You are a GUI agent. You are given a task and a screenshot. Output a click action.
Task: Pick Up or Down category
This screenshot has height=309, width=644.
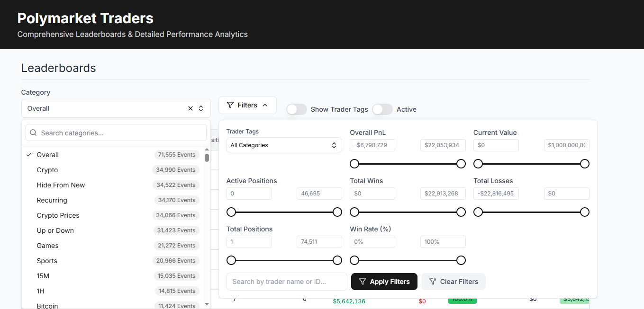pyautogui.click(x=55, y=230)
